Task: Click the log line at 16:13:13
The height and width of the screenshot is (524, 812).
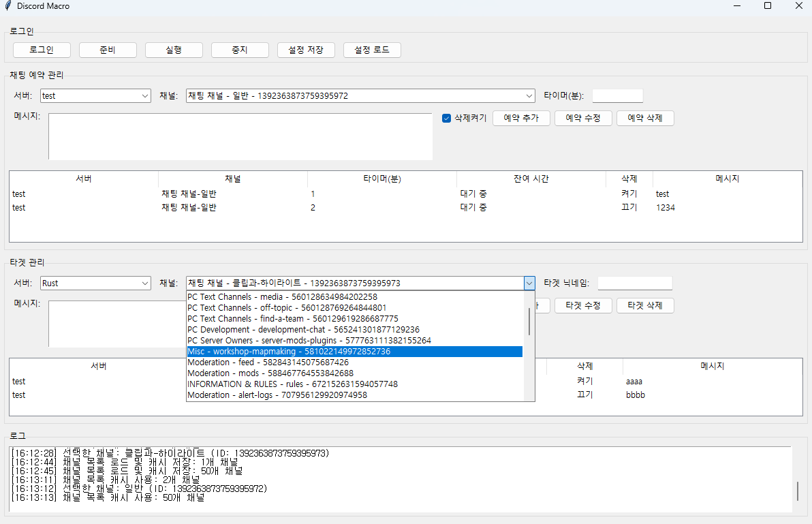Action: (x=108, y=497)
